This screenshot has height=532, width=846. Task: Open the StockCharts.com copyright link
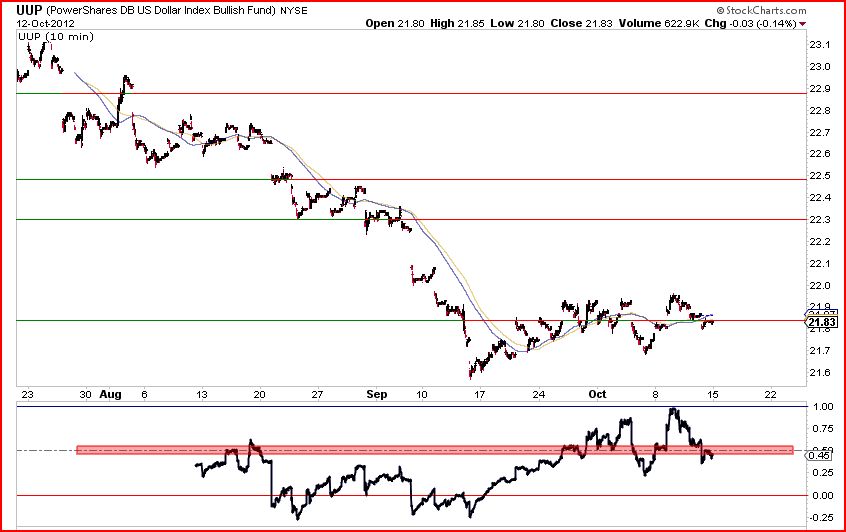click(x=762, y=10)
